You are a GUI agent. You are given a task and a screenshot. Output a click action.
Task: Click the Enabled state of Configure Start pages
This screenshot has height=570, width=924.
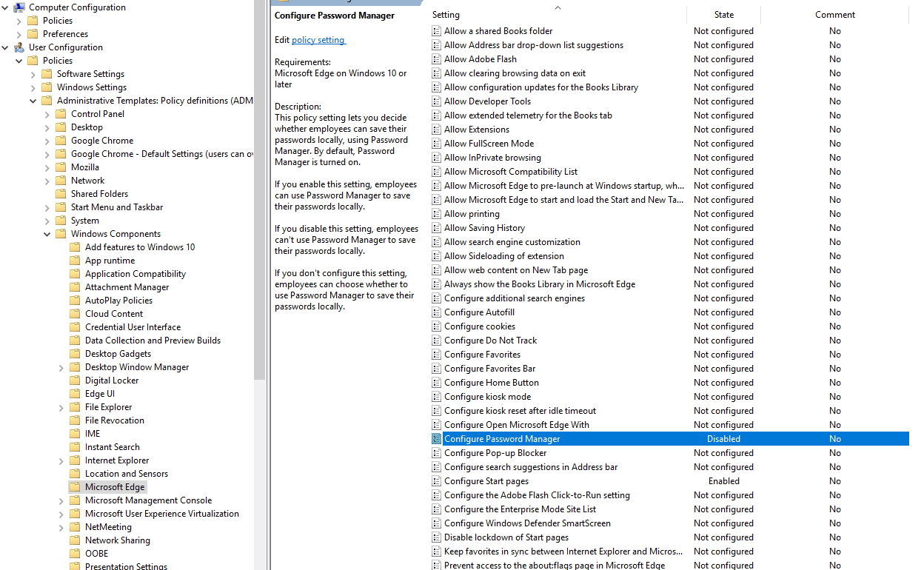[724, 481]
